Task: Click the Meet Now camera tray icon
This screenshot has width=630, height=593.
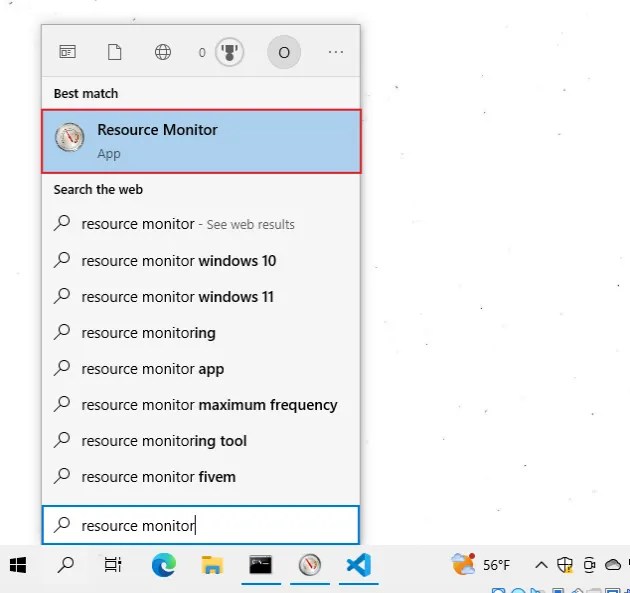Action: [x=589, y=565]
